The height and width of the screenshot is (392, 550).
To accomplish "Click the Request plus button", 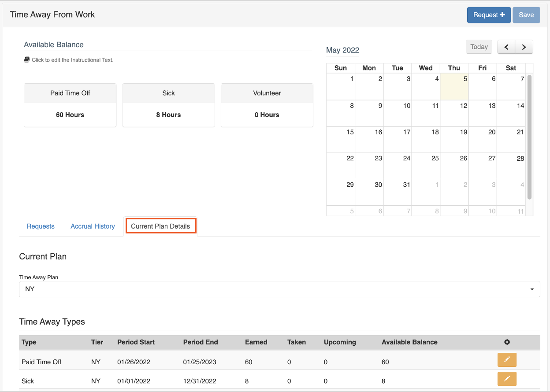I will click(489, 15).
